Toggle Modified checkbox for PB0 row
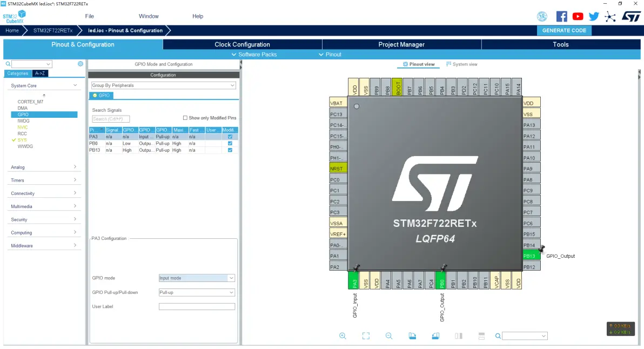644x349 pixels. point(230,144)
